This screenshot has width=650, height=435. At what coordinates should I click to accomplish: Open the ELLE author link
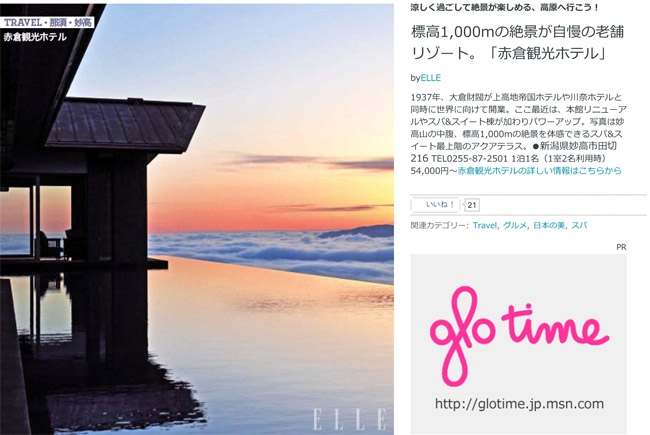click(x=431, y=78)
